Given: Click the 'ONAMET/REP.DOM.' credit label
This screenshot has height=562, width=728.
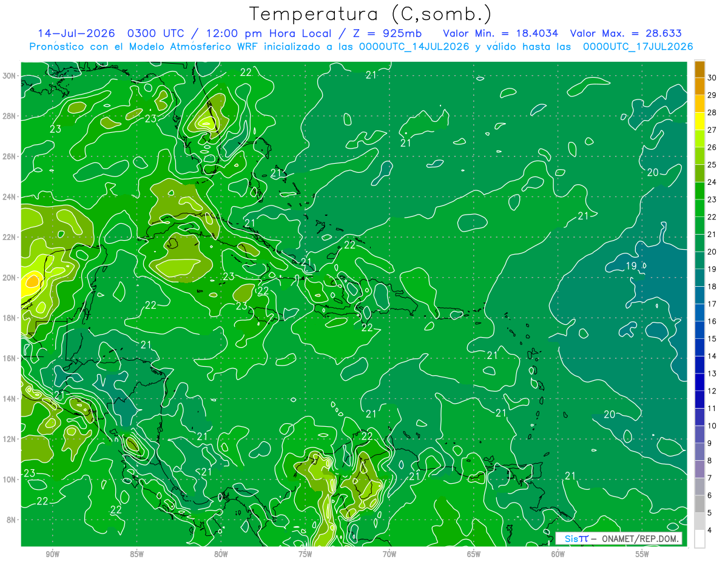Looking at the screenshot, I should (x=641, y=538).
